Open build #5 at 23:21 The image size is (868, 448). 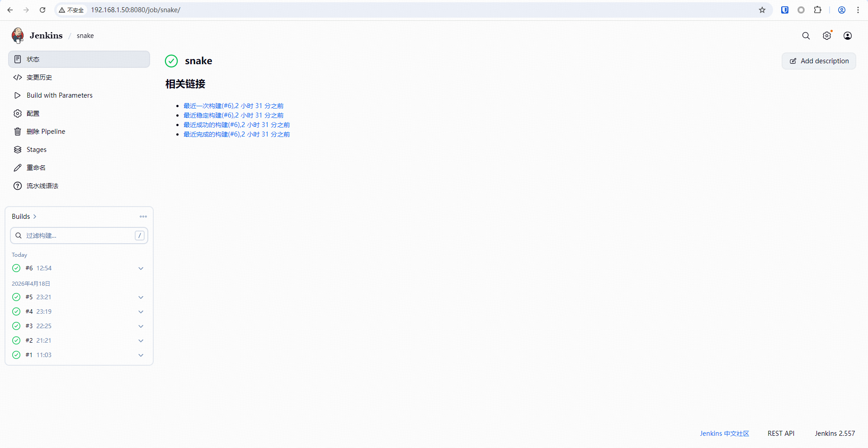38,297
